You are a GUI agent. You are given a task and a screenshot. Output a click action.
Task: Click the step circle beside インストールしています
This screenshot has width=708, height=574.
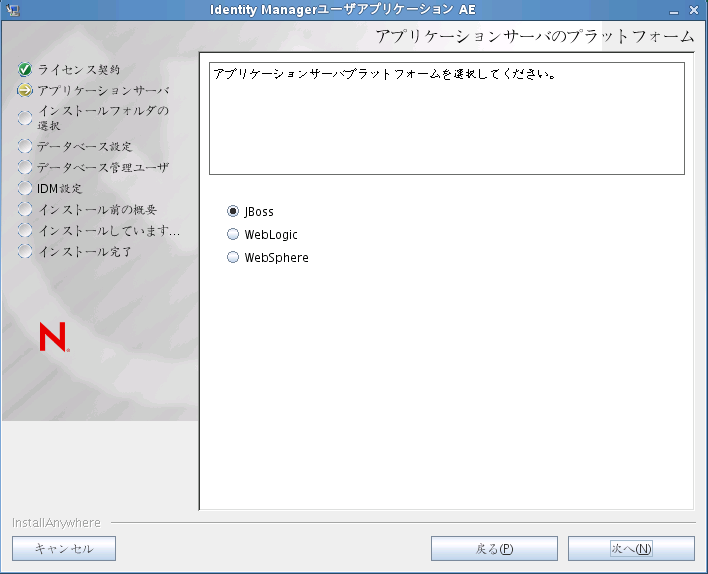point(25,230)
